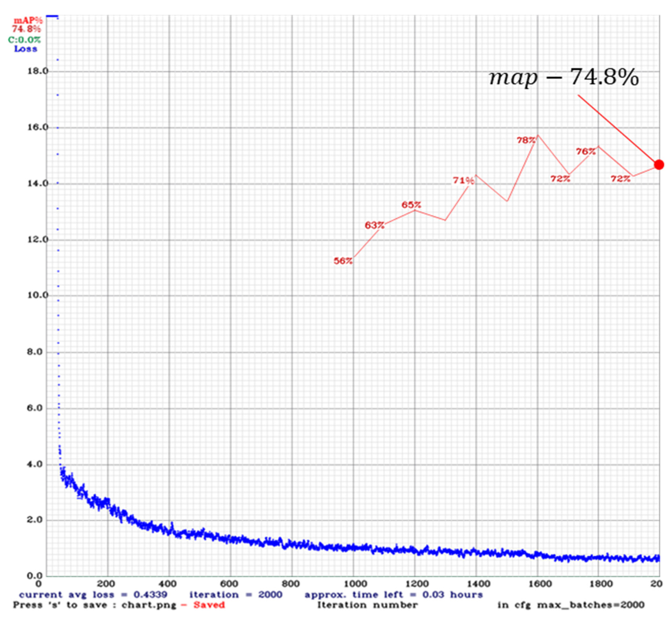Click the 78% mAP label

[x=526, y=140]
